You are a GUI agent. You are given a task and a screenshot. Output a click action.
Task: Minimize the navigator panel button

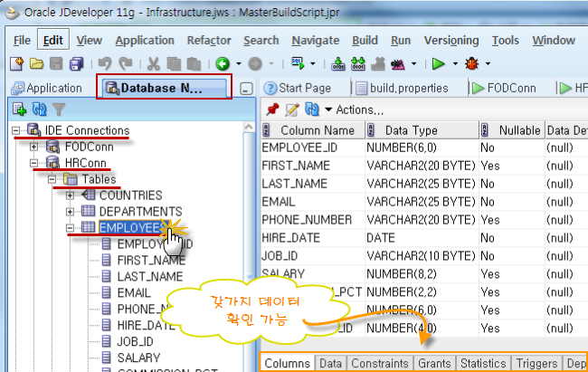coord(246,89)
